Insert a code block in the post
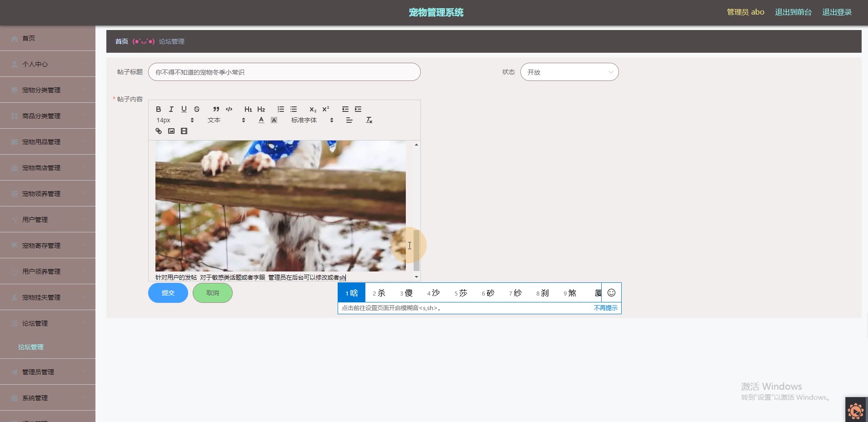The width and height of the screenshot is (868, 422). [229, 109]
